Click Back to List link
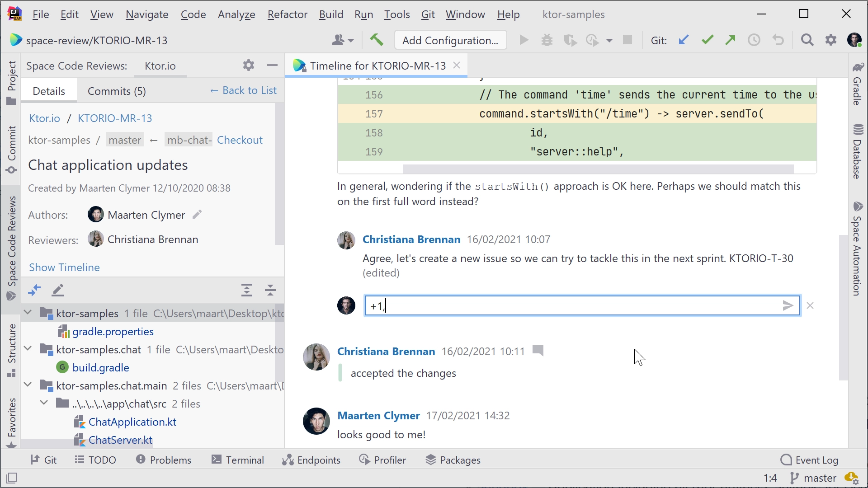This screenshot has width=868, height=488. (x=243, y=90)
